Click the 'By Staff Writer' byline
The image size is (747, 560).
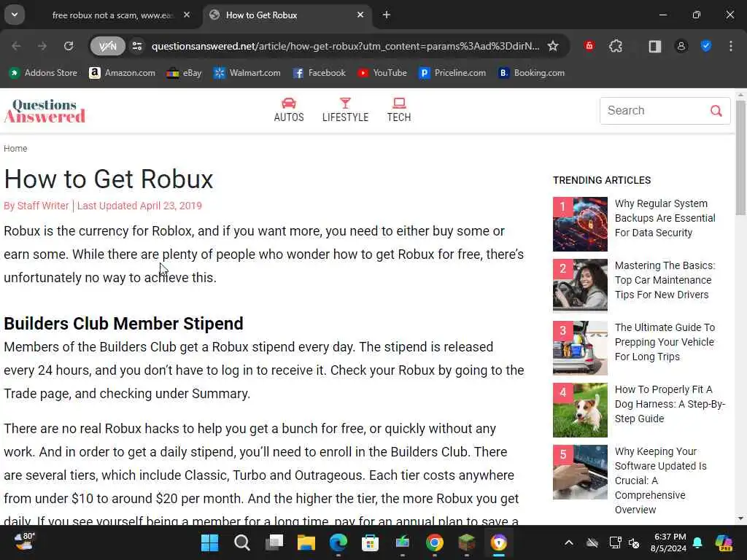36,206
